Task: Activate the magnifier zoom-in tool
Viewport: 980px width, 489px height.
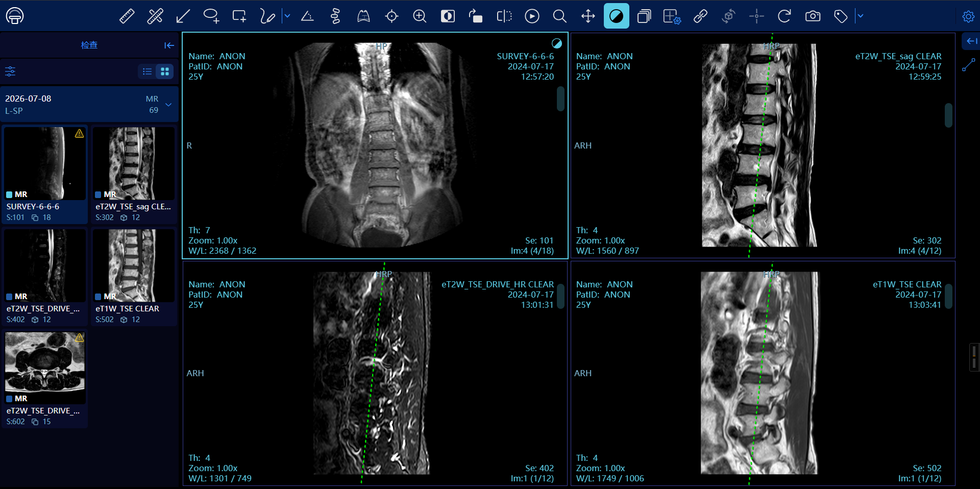Action: point(420,16)
